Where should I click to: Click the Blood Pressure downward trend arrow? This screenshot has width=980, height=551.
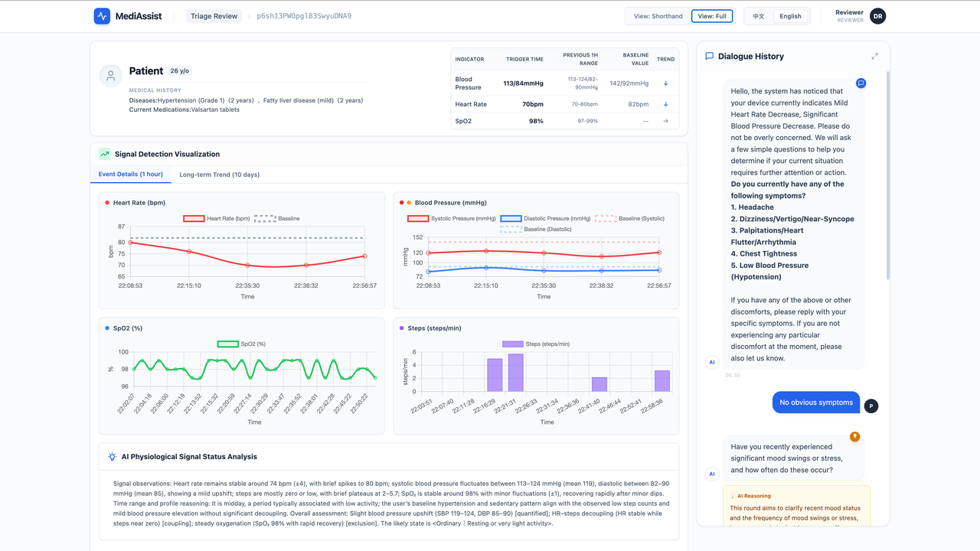pyautogui.click(x=665, y=83)
